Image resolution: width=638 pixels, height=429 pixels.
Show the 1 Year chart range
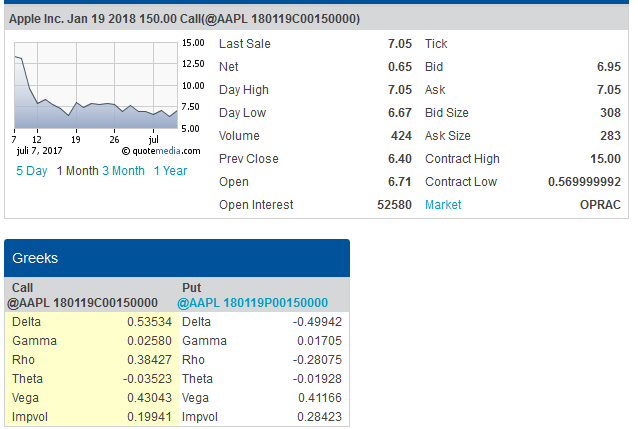(170, 171)
